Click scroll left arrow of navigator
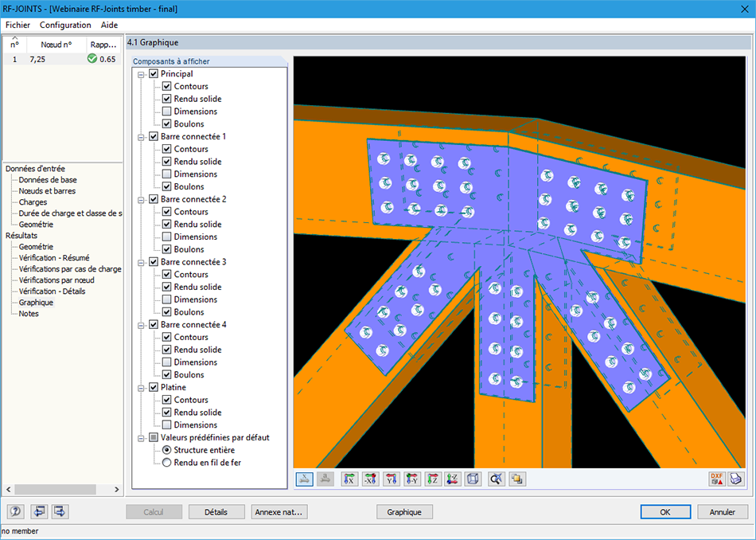 [8, 489]
